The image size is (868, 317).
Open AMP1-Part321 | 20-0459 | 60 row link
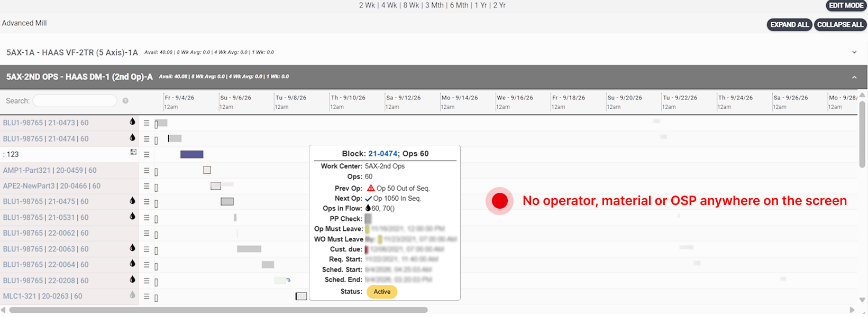(x=50, y=170)
